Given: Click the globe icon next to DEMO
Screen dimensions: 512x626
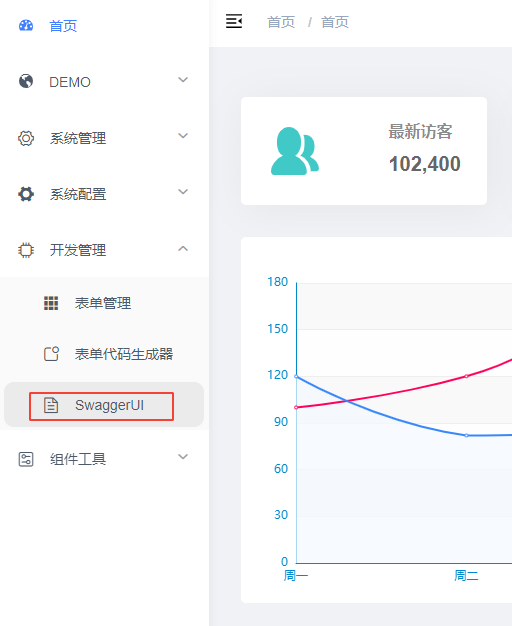Looking at the screenshot, I should pos(26,81).
